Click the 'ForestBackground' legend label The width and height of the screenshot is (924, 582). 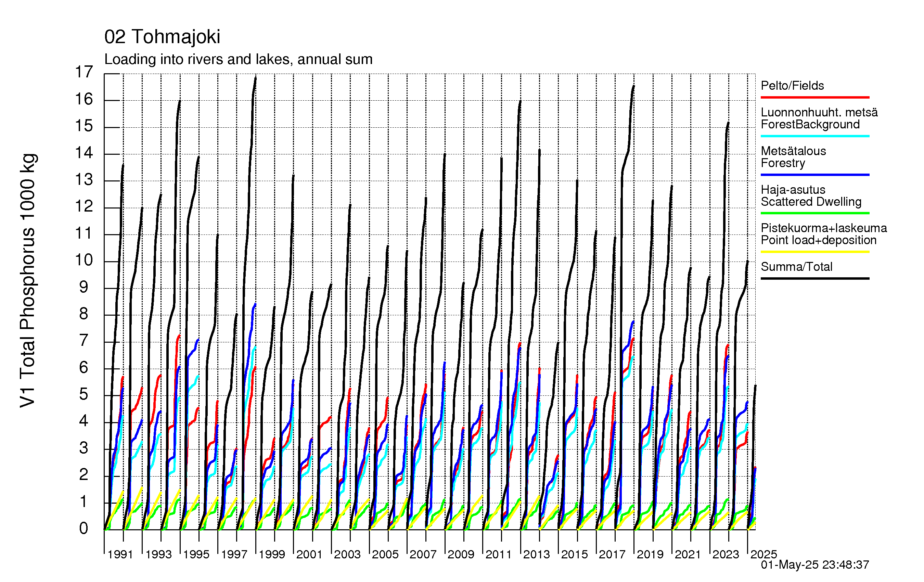(x=810, y=124)
